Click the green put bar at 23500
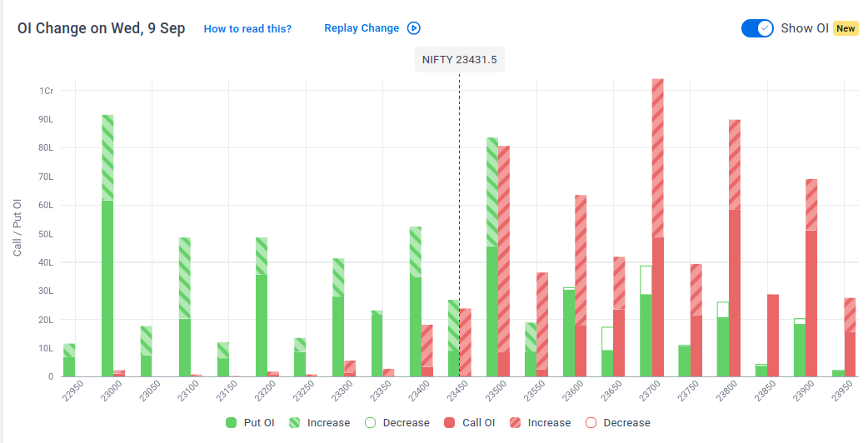This screenshot has height=443, width=868. click(492, 257)
